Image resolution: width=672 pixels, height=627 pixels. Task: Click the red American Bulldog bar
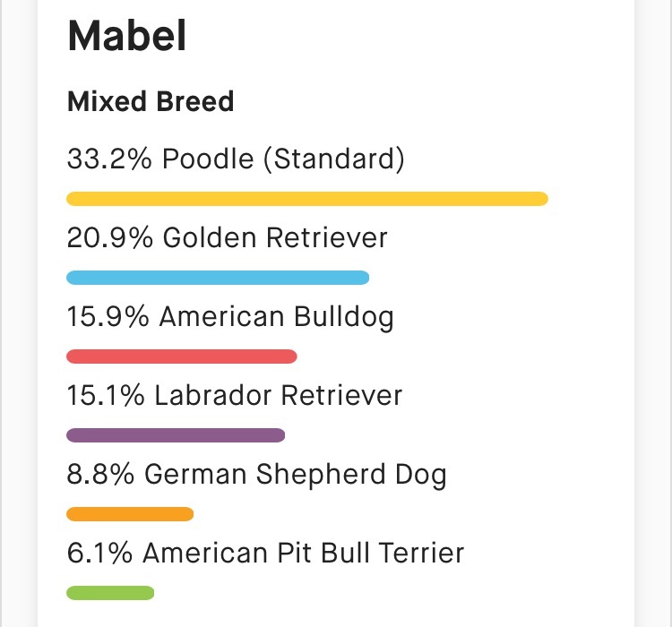click(x=182, y=356)
